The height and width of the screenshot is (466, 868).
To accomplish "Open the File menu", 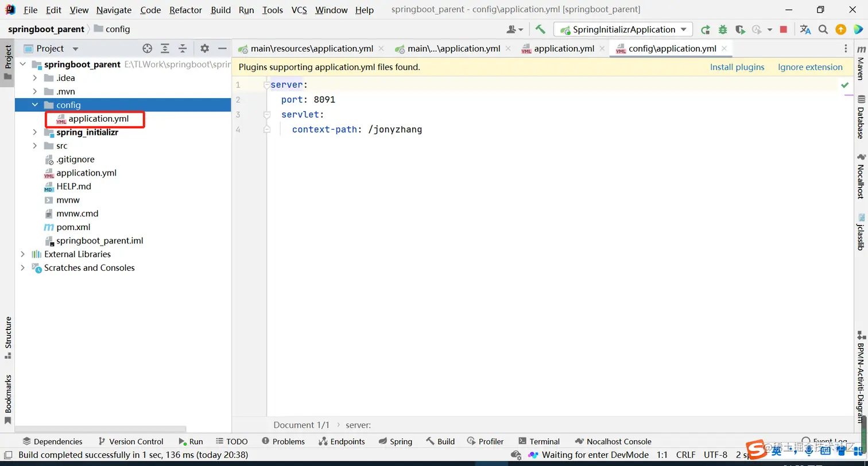I will pyautogui.click(x=30, y=10).
